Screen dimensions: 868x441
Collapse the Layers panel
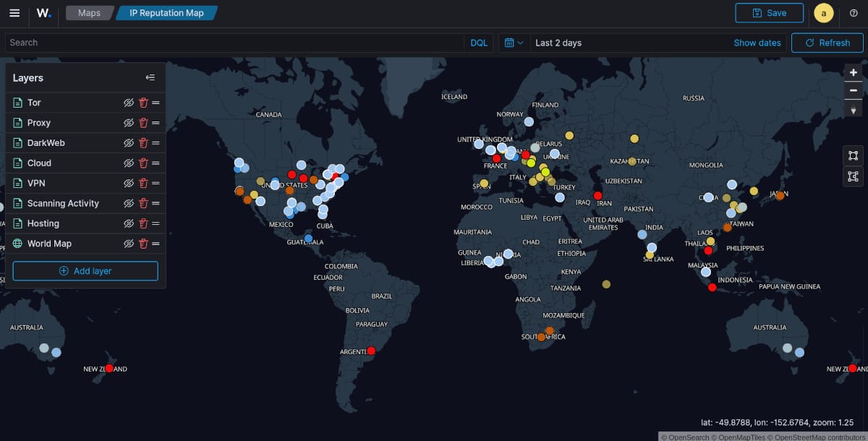(x=150, y=78)
